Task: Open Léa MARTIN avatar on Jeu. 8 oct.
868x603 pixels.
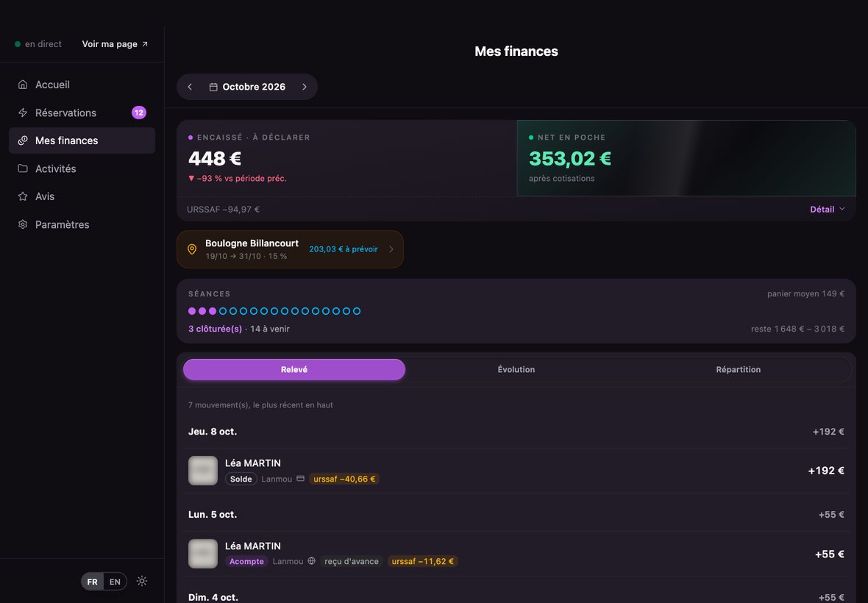Action: point(202,471)
